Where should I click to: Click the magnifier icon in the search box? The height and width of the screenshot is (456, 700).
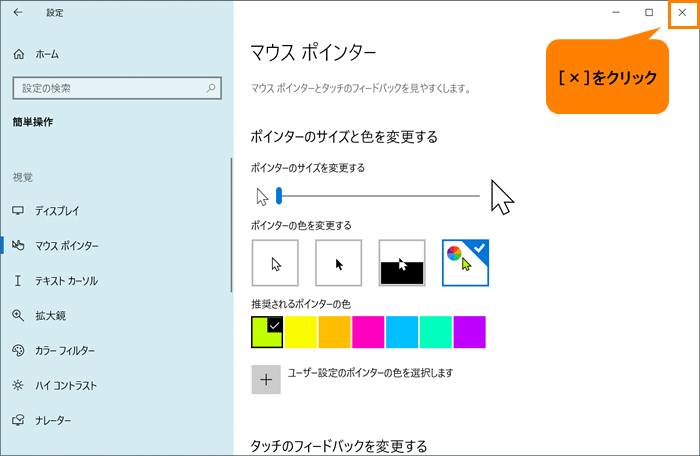click(x=211, y=88)
